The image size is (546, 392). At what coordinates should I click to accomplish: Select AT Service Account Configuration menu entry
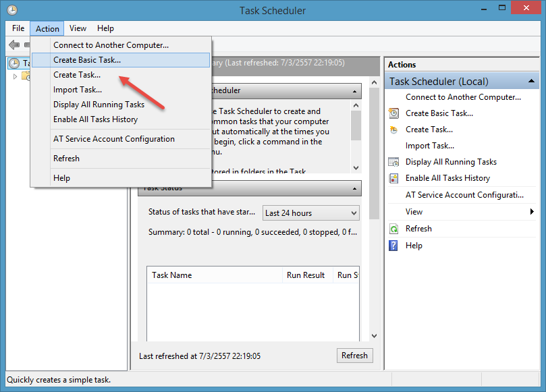click(x=113, y=139)
